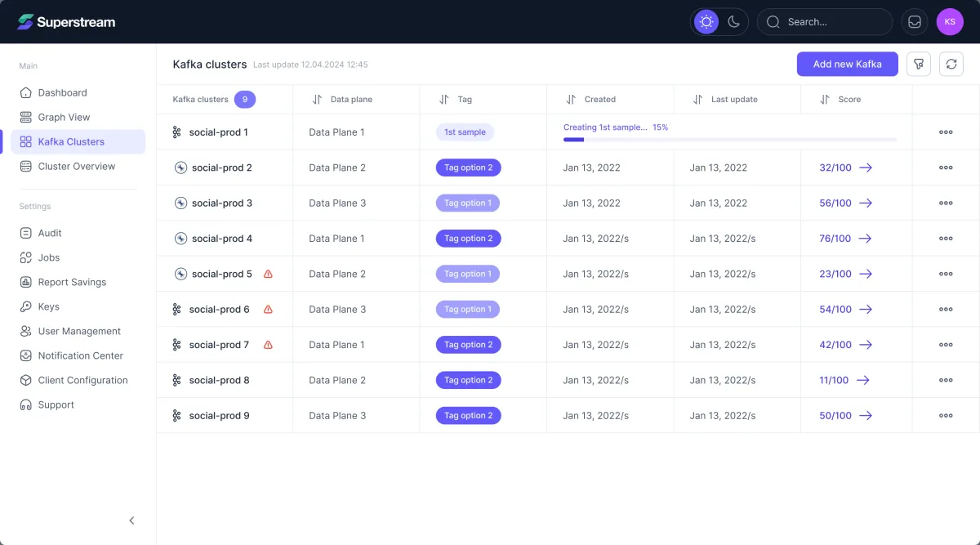Image resolution: width=980 pixels, height=545 pixels.
Task: Click the refresh icon in the header
Action: pyautogui.click(x=951, y=64)
